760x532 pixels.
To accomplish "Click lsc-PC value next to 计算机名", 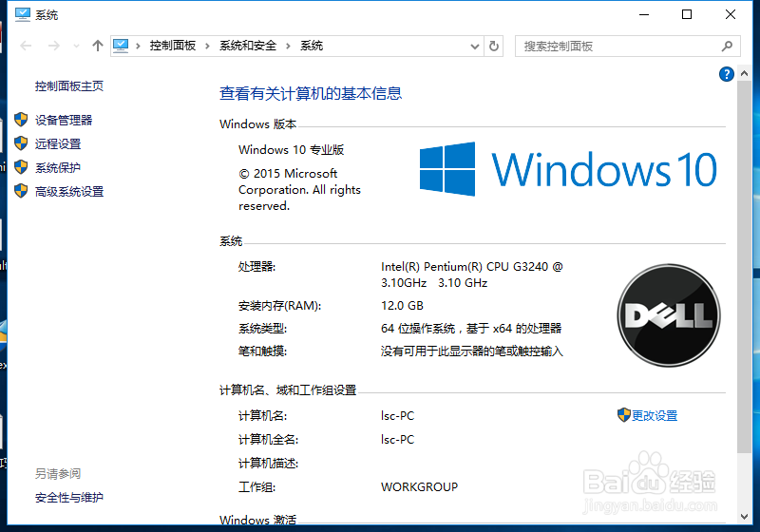I will click(397, 416).
